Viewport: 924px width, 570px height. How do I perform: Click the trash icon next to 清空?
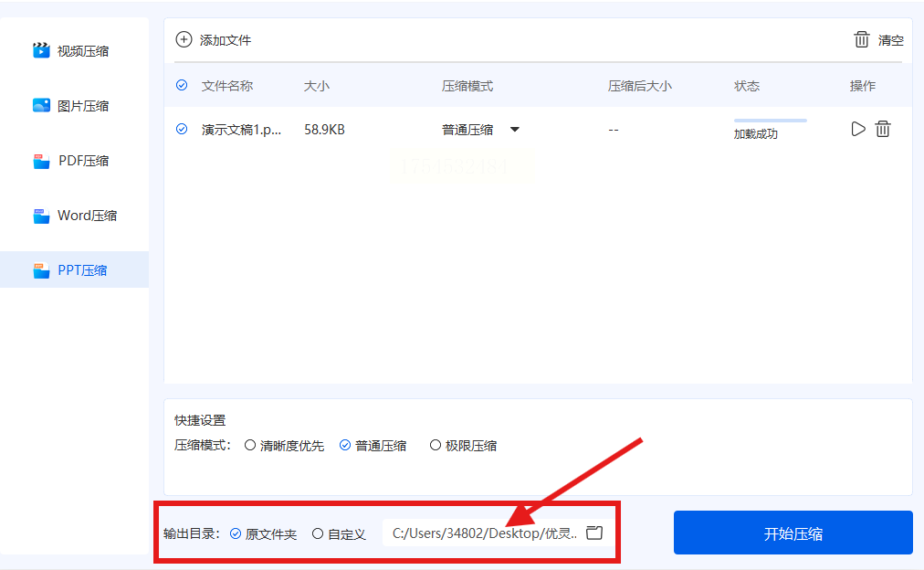862,39
